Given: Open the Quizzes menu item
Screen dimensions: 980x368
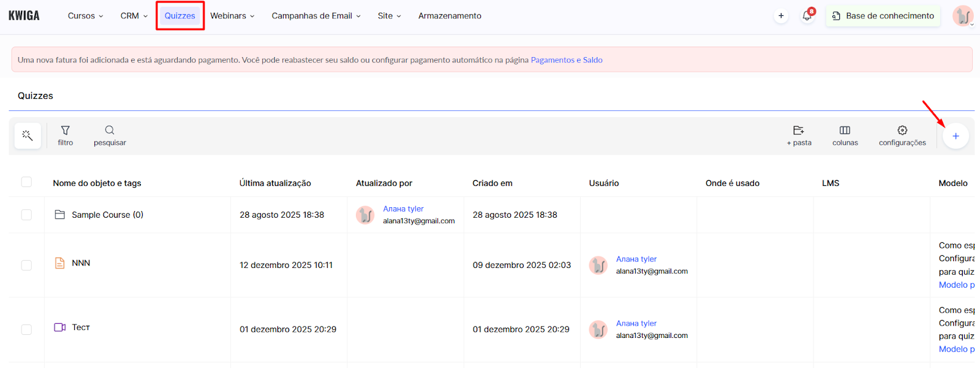Looking at the screenshot, I should [179, 16].
